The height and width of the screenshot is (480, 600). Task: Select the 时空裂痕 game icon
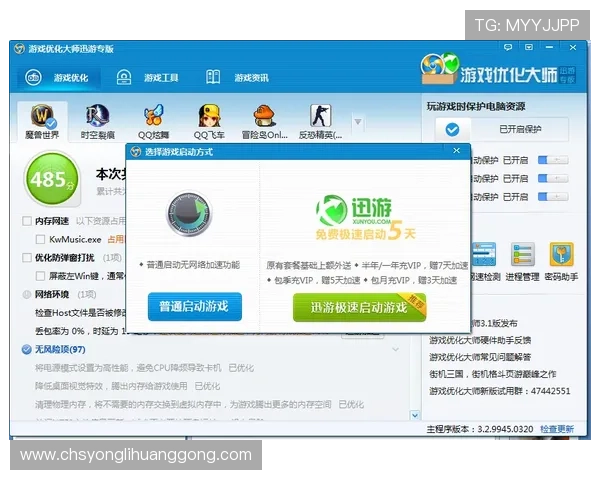(97, 122)
